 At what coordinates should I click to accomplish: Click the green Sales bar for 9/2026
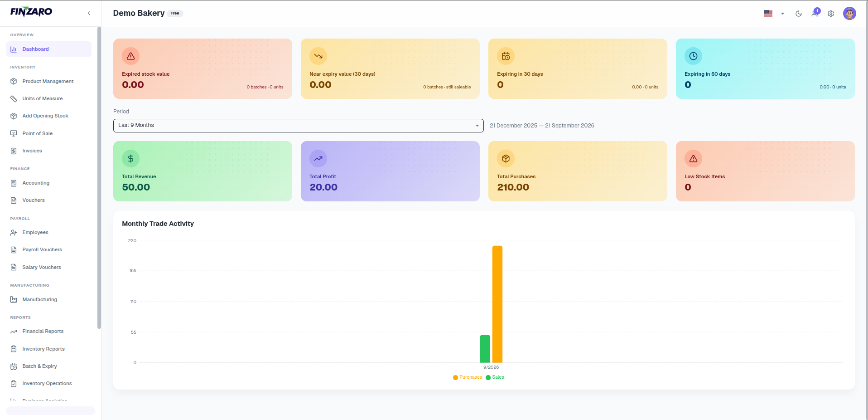[x=485, y=349]
